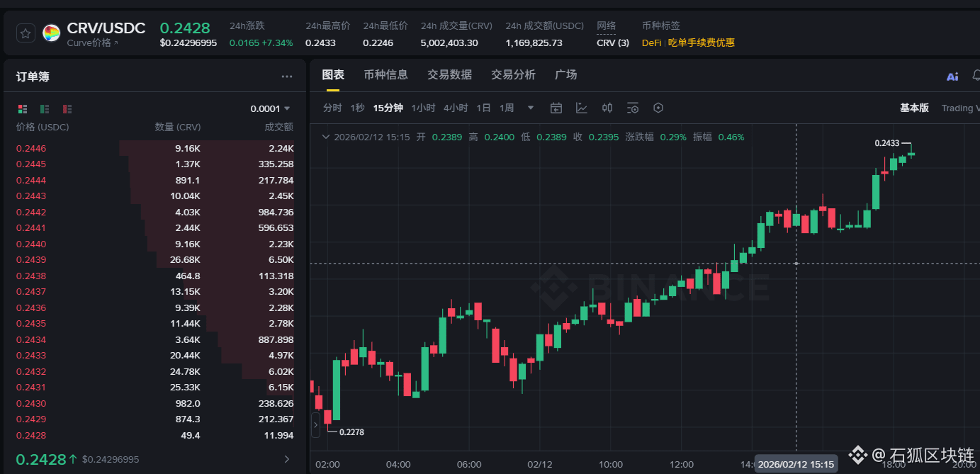Open the Curve价格 link
This screenshot has width=980, height=474.
[x=92, y=43]
